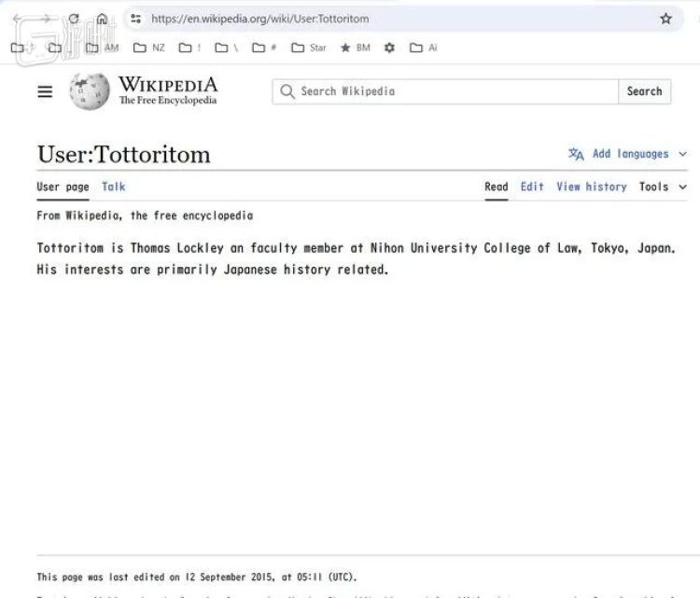Screen dimensions: 700x598
Task: Click the User:Tottoritom page heading
Action: (123, 155)
